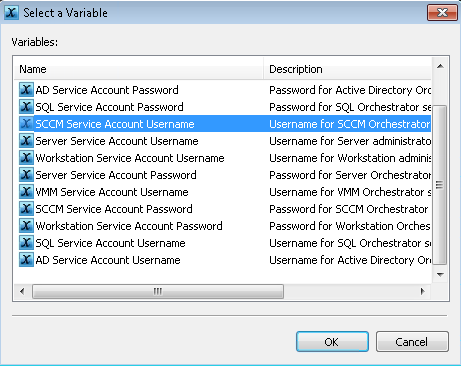Click the icon next to Workstation Service Account Username
Screen dimensions: 461x366
(26, 158)
